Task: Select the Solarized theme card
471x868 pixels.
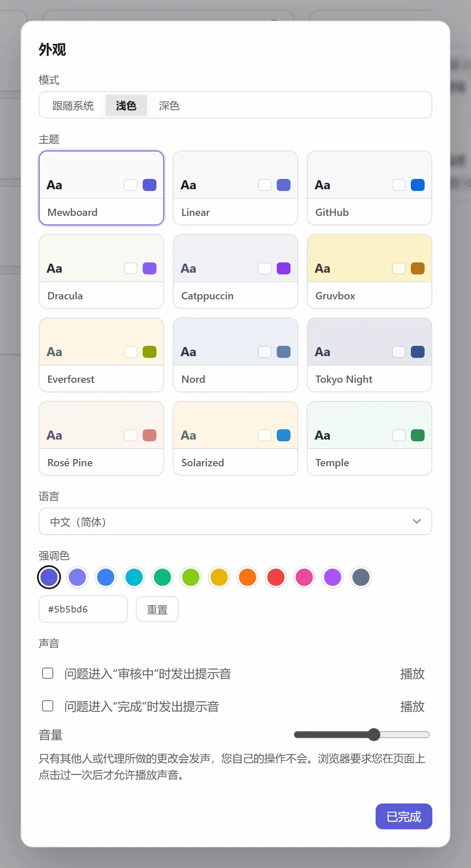Action: pyautogui.click(x=235, y=438)
